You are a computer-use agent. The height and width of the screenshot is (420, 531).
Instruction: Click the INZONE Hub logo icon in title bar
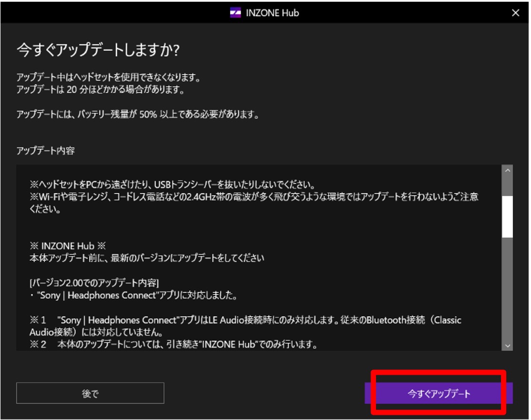pyautogui.click(x=235, y=13)
